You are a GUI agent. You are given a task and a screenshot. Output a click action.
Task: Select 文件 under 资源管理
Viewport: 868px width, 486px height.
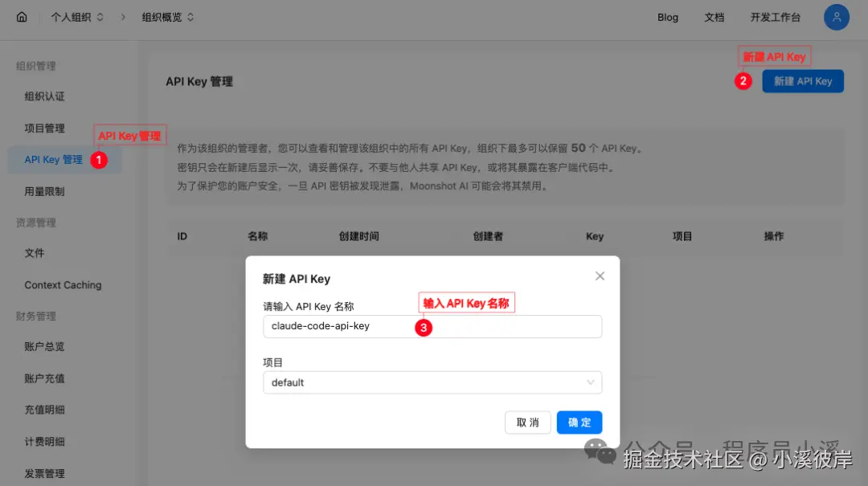click(35, 253)
